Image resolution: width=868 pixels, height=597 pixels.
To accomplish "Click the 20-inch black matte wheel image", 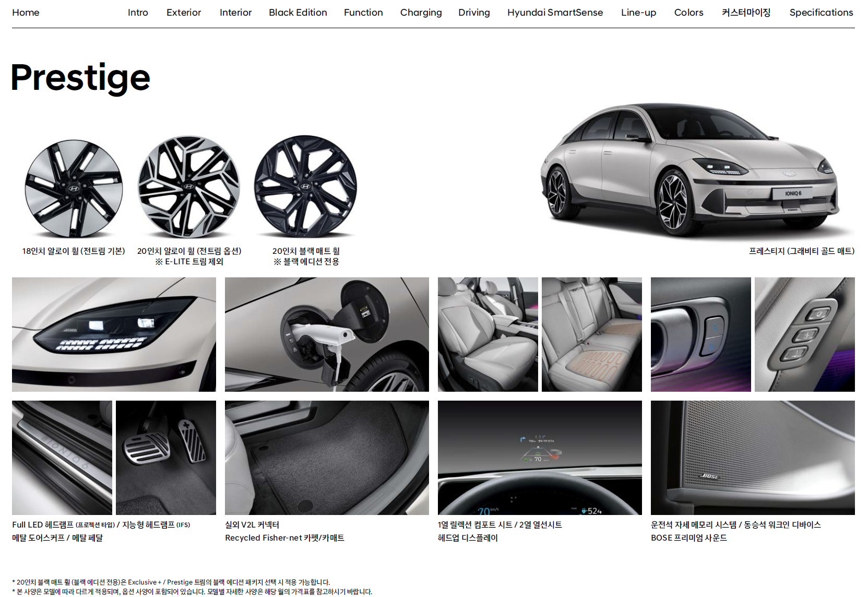I will [x=306, y=187].
